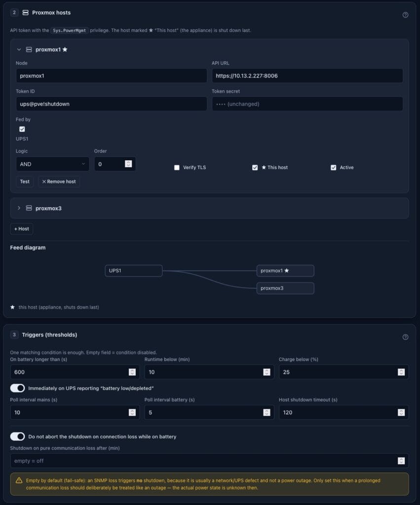420x505 pixels.
Task: Open help for Proxmox hosts section
Action: pos(405,15)
